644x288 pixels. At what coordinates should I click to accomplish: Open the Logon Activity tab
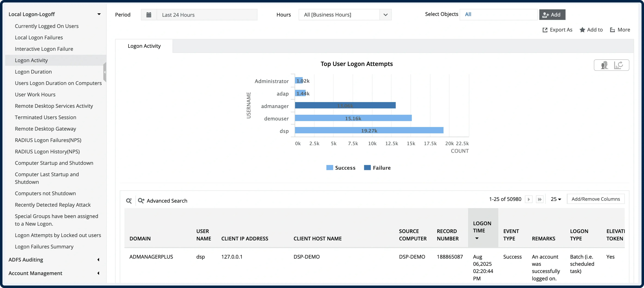pyautogui.click(x=144, y=46)
